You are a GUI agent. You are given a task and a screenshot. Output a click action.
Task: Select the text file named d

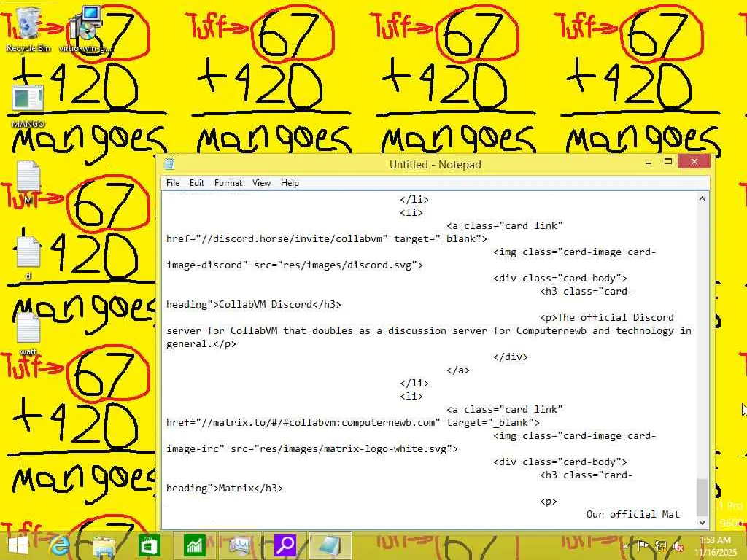(x=28, y=257)
